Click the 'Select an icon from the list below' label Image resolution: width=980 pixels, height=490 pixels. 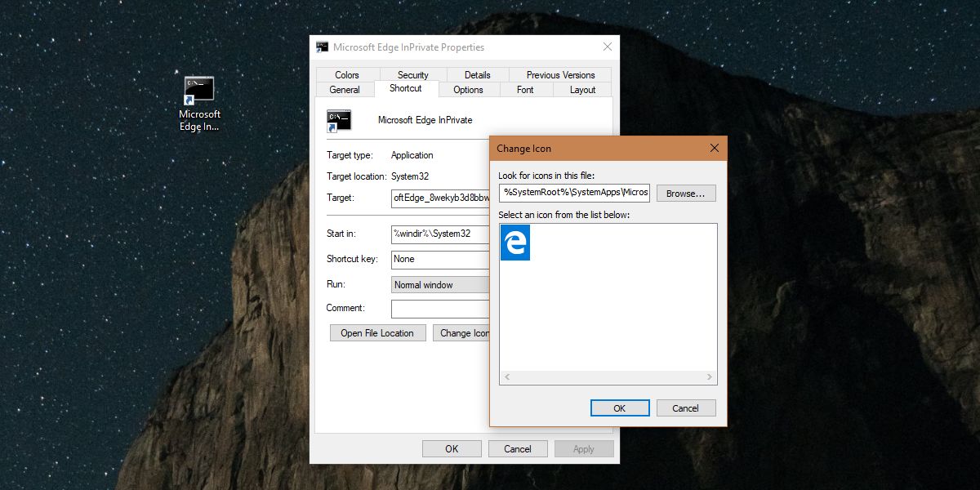[x=564, y=215]
